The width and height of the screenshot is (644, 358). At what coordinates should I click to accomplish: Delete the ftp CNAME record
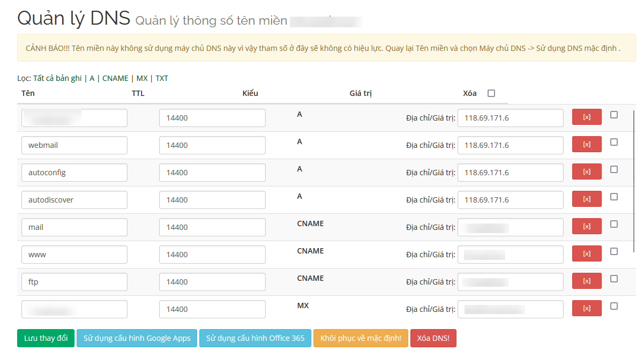tap(587, 281)
